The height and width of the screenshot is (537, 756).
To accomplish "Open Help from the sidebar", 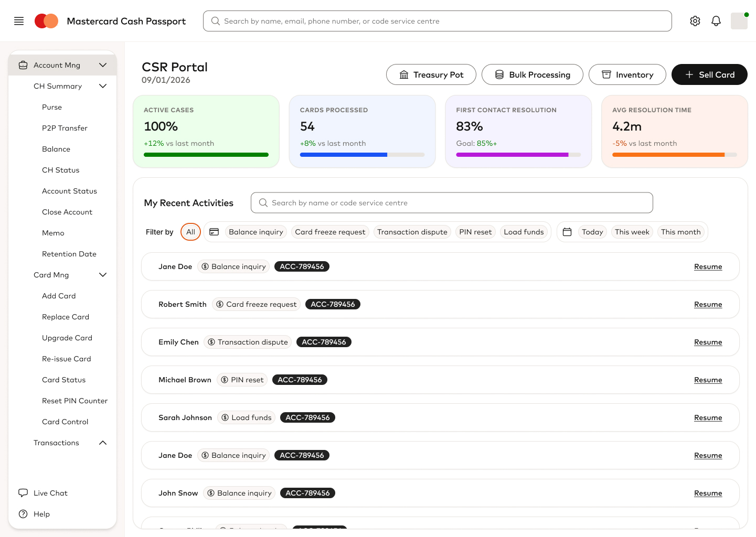I will click(41, 514).
